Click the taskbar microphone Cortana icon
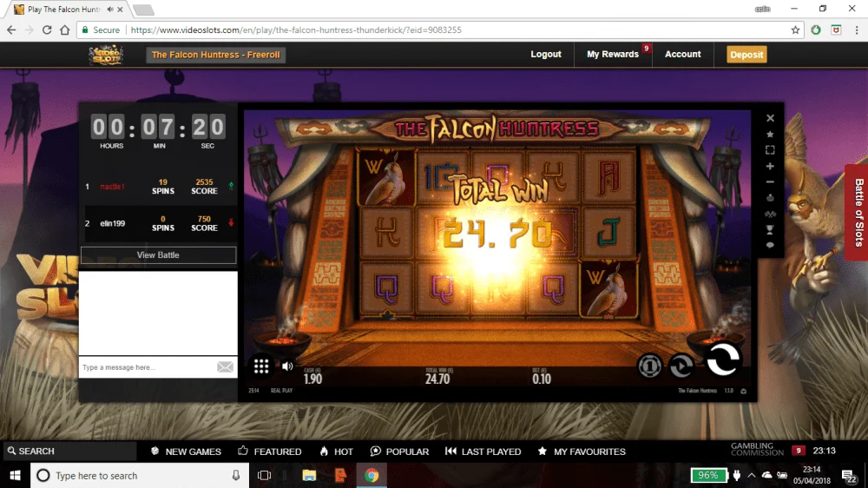Image resolution: width=868 pixels, height=488 pixels. 236,475
